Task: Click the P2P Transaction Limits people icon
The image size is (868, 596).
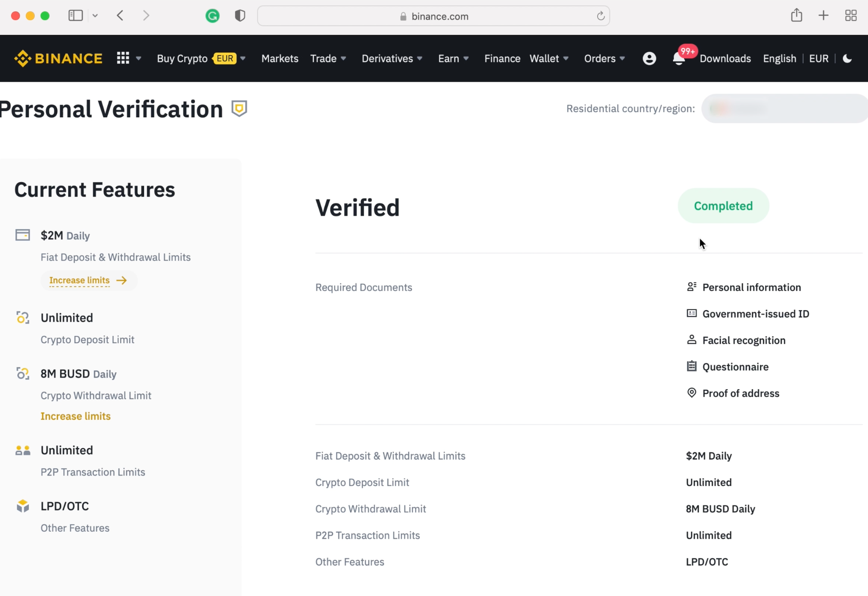Action: 22,450
